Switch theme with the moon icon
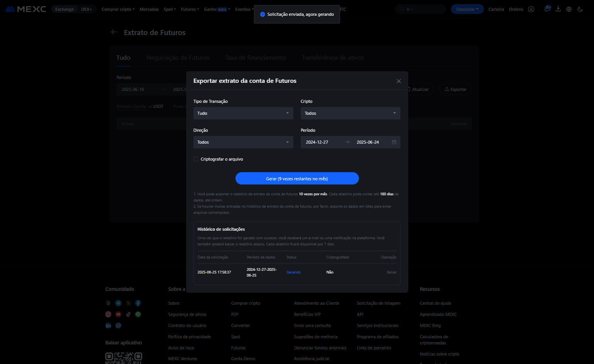The height and width of the screenshot is (364, 594). pos(580,9)
